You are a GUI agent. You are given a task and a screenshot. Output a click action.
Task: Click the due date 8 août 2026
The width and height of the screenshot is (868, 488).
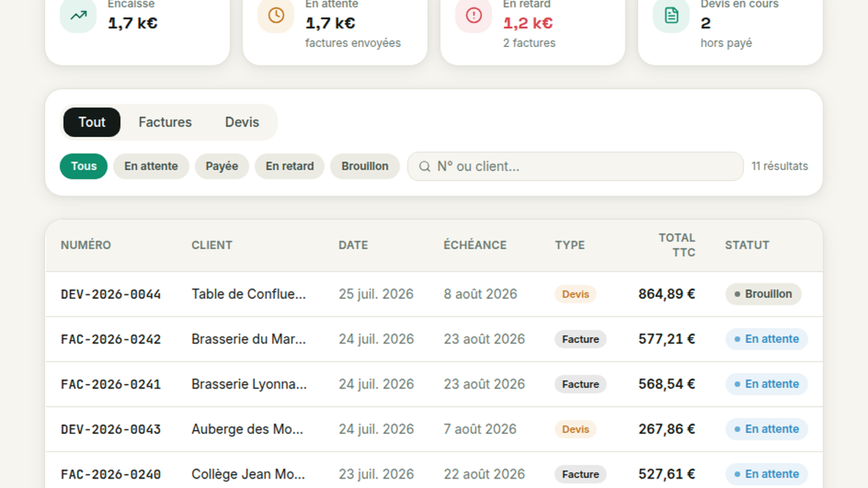[480, 295]
